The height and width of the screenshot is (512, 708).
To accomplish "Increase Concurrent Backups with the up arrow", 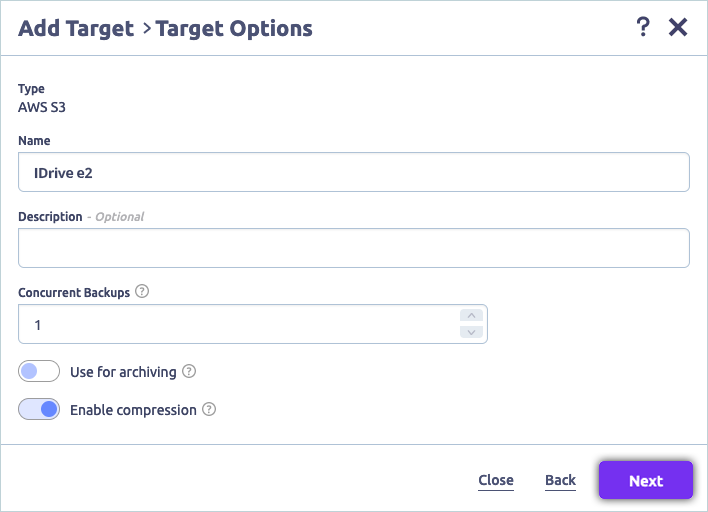I will click(472, 316).
